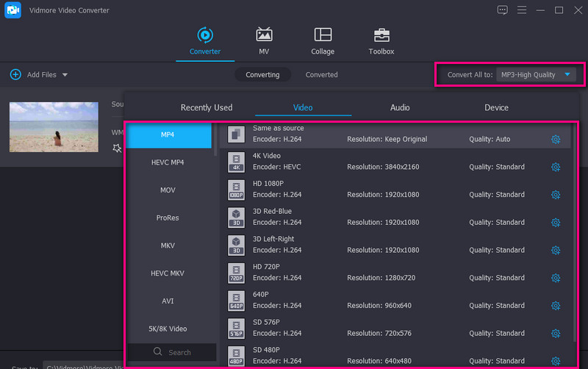The width and height of the screenshot is (588, 369).
Task: Click settings gear for 4K Video preset
Action: (556, 167)
